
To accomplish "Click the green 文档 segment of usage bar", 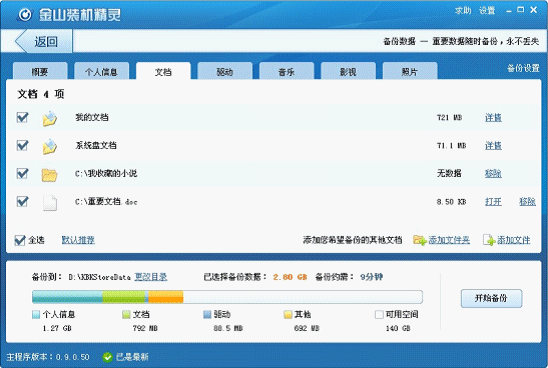I will click(124, 297).
